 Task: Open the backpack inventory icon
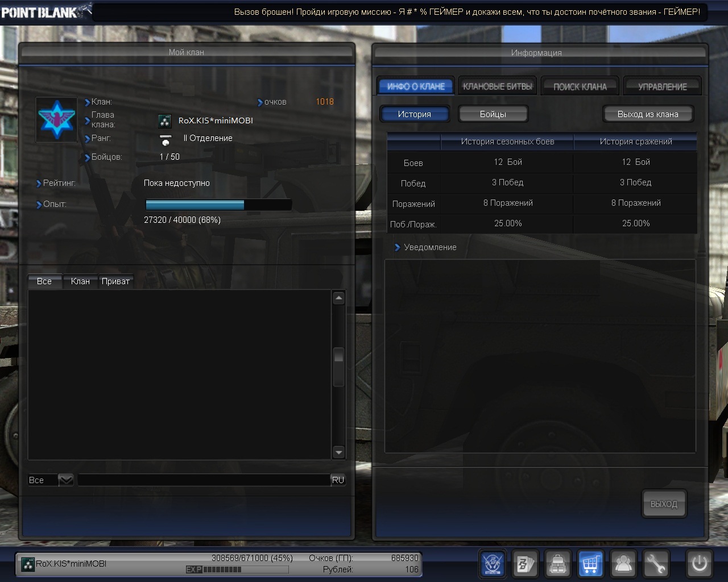tap(558, 564)
